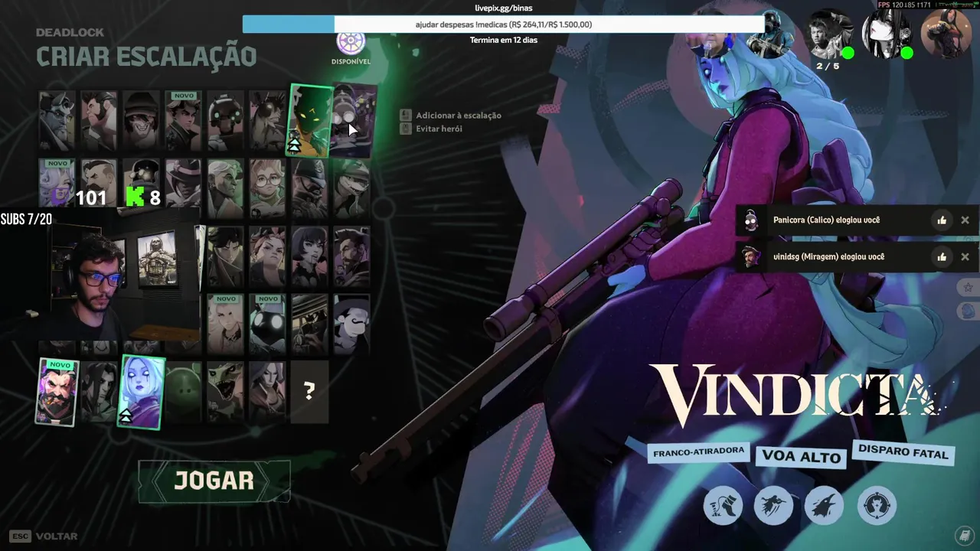Select the top-hat mustached hero portrait
This screenshot has height=551, width=980.
(x=351, y=324)
